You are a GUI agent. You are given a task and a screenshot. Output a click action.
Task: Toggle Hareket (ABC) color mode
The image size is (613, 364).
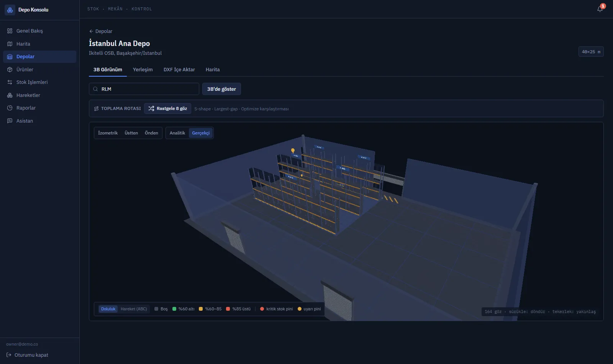click(x=134, y=309)
